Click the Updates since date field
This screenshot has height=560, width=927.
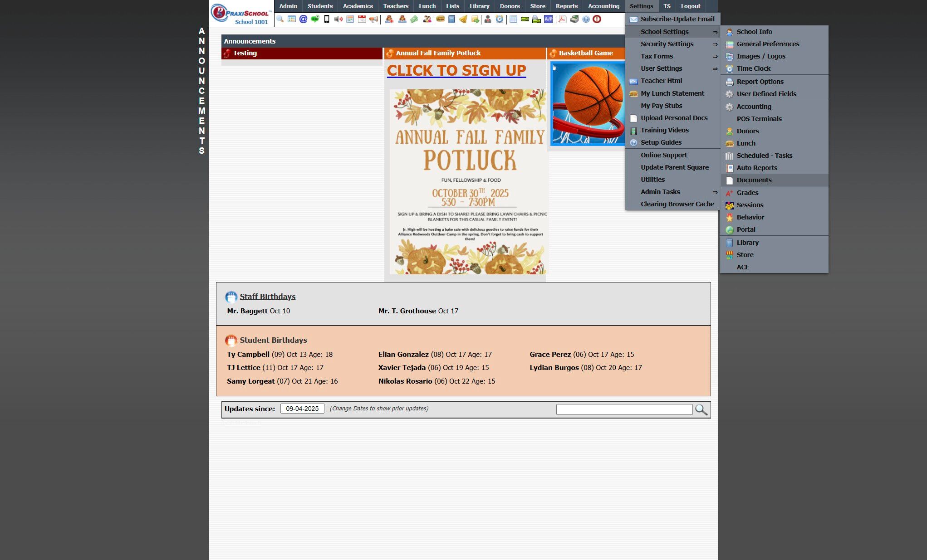click(302, 409)
